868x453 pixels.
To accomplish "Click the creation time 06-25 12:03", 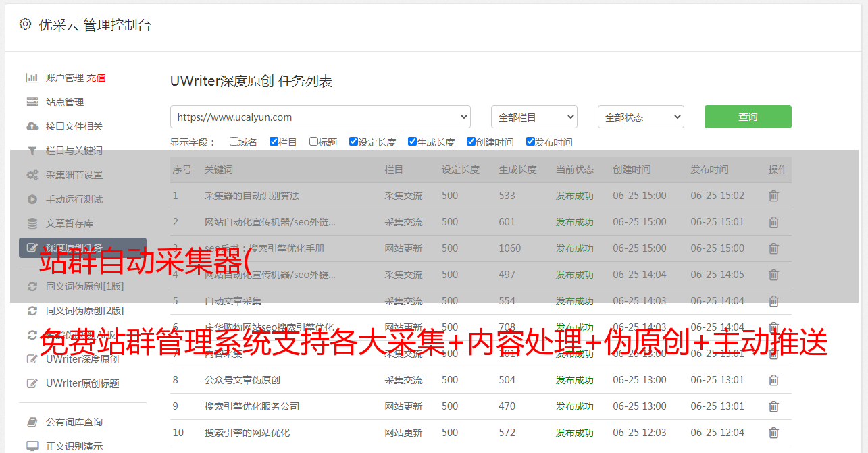I will pyautogui.click(x=640, y=433).
